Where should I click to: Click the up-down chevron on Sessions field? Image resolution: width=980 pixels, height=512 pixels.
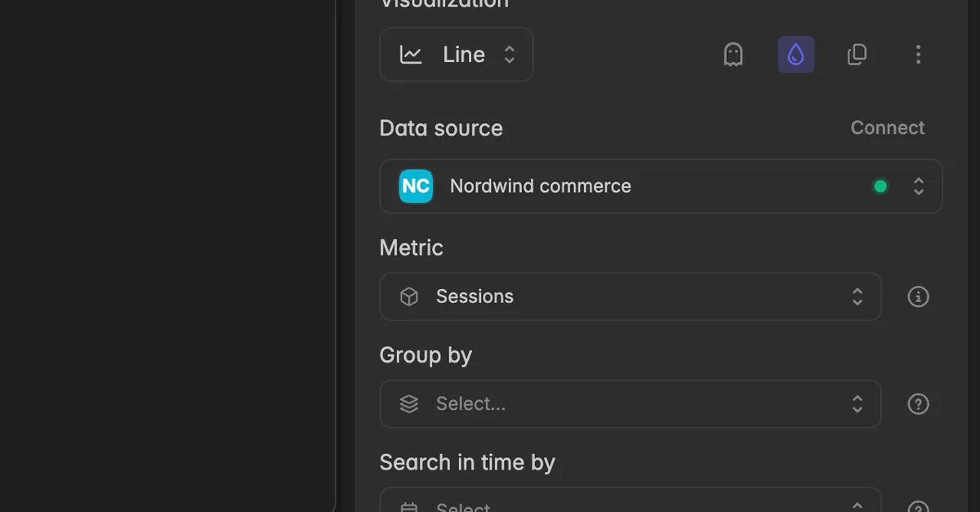(x=857, y=296)
